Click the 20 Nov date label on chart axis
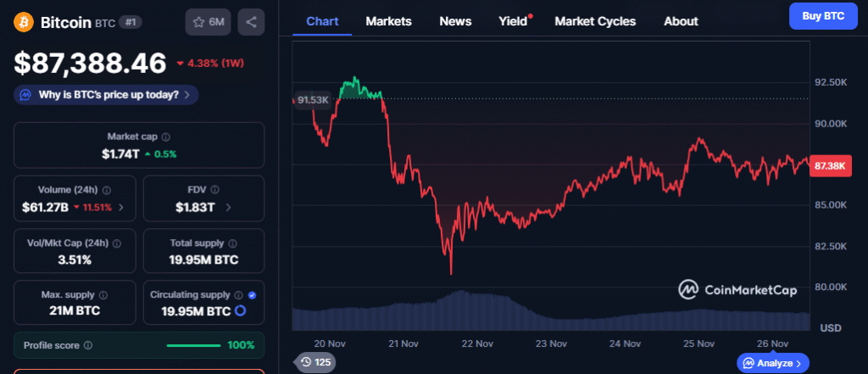Viewport: 868px width, 374px height. (x=330, y=343)
